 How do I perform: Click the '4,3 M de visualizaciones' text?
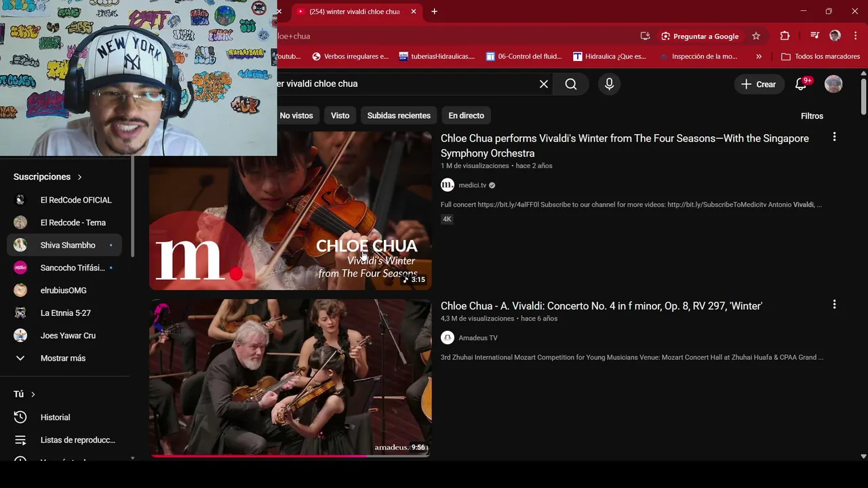[477, 319]
